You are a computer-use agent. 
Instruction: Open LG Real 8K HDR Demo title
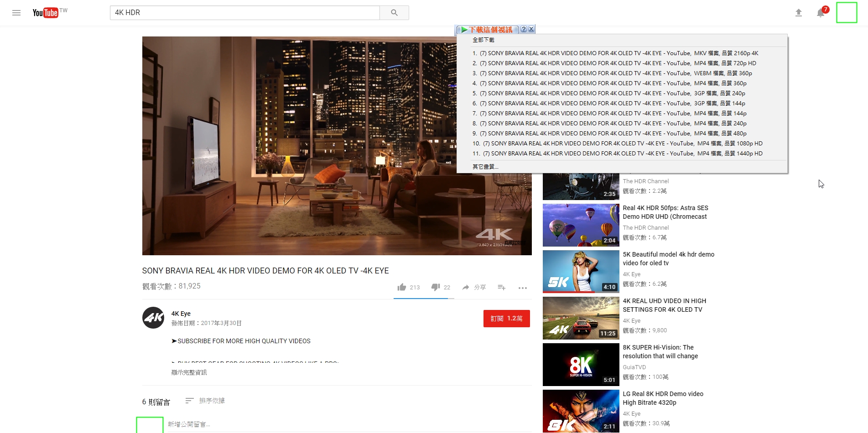click(663, 398)
